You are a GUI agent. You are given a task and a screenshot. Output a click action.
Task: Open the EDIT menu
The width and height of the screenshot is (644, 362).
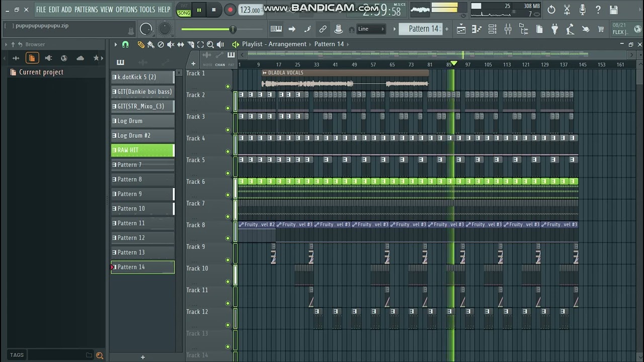(x=54, y=10)
